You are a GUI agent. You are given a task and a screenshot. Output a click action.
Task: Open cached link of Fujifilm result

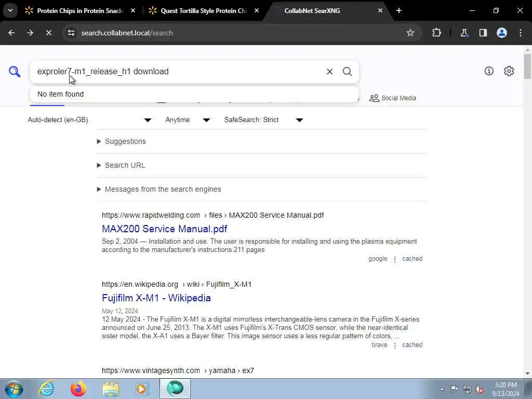click(x=412, y=345)
